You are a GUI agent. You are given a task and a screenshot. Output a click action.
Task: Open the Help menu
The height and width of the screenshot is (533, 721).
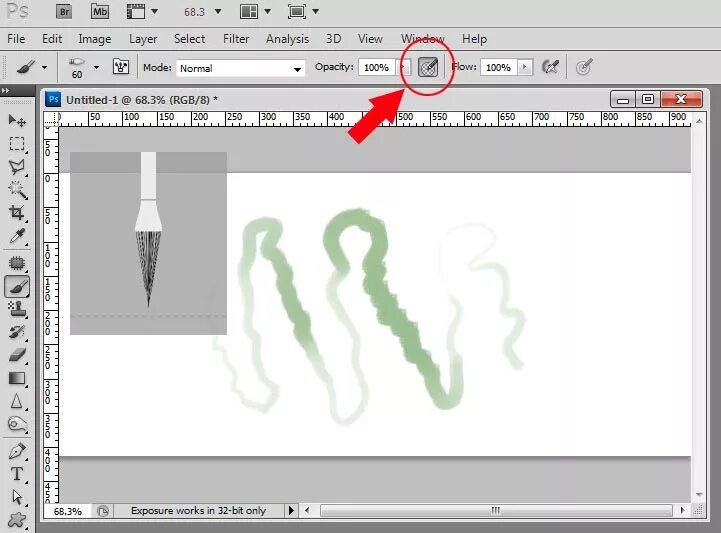pyautogui.click(x=475, y=39)
